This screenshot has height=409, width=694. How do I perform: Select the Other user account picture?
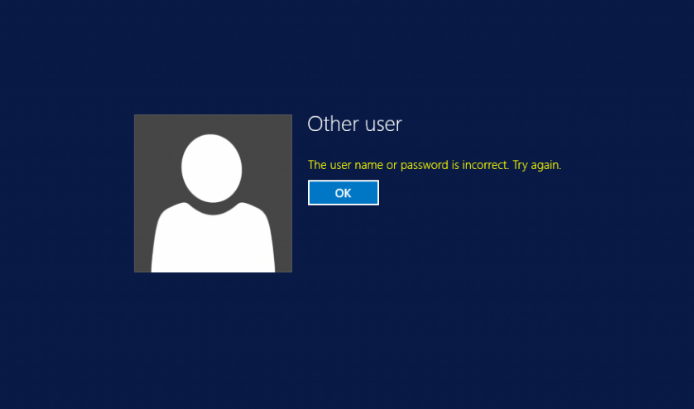pos(213,193)
